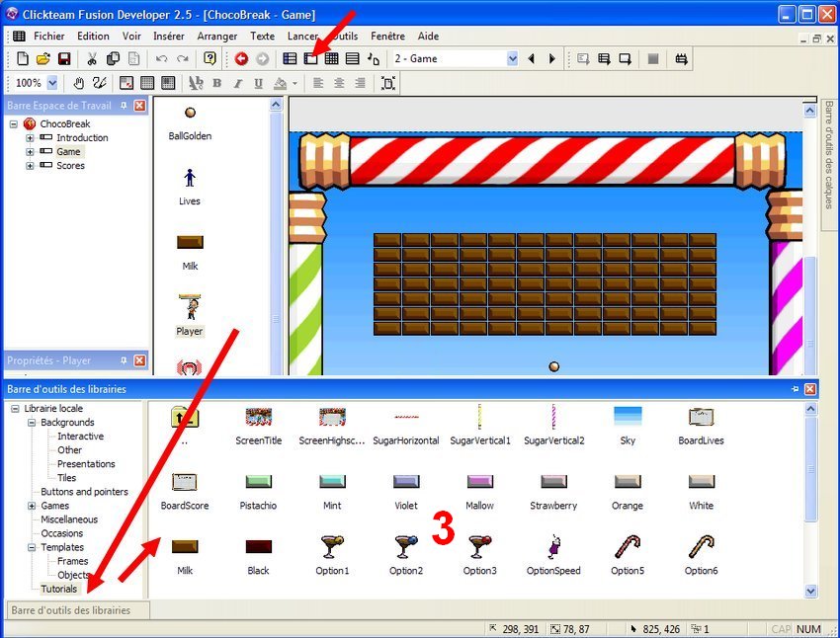840x638 pixels.
Task: Open the frame selector '2 - Game' dropdown
Action: (512, 58)
